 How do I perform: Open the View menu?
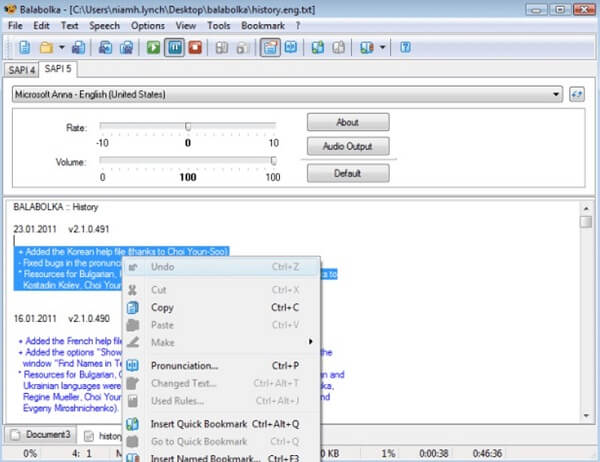186,26
